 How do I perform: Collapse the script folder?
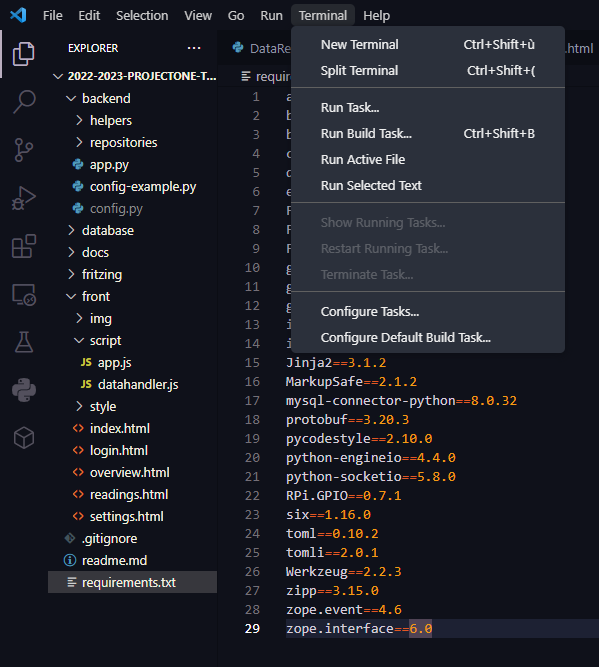pyautogui.click(x=79, y=340)
